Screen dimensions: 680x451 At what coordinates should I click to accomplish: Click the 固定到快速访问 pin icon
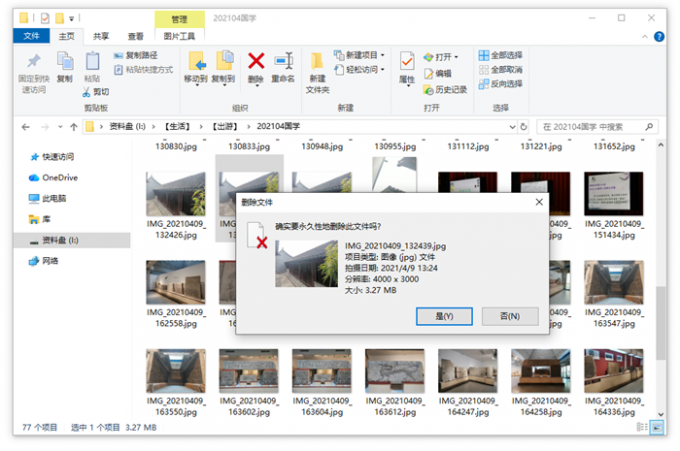click(x=34, y=61)
